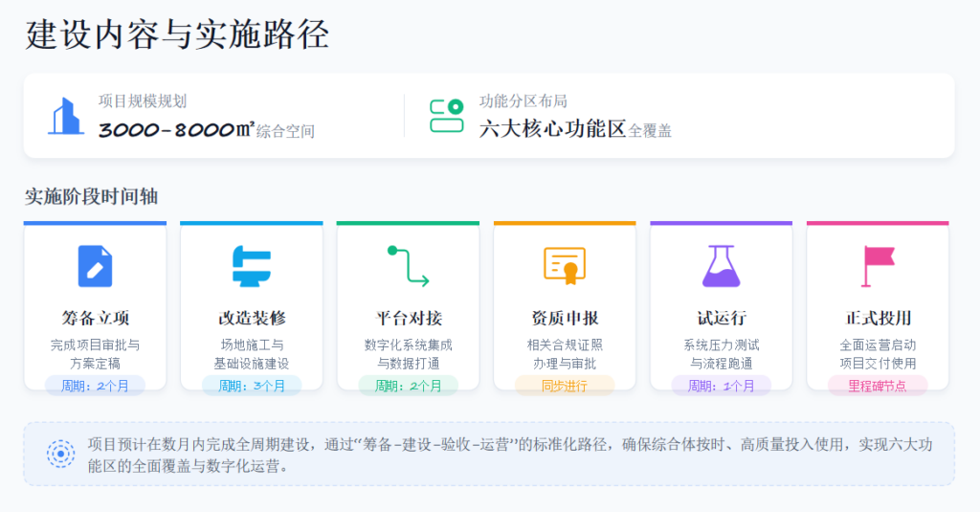
Task: Click the purple flask icon above 试运行
Action: (x=721, y=266)
